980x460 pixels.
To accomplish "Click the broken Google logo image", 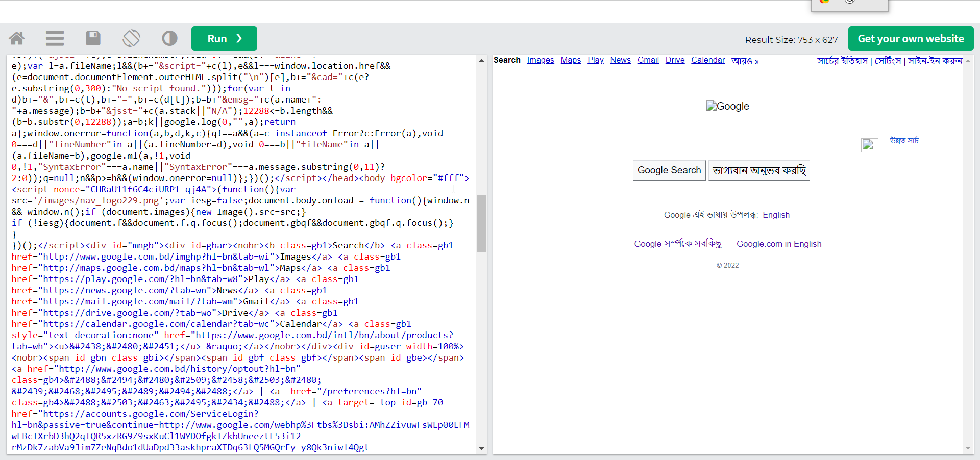I will [x=727, y=106].
